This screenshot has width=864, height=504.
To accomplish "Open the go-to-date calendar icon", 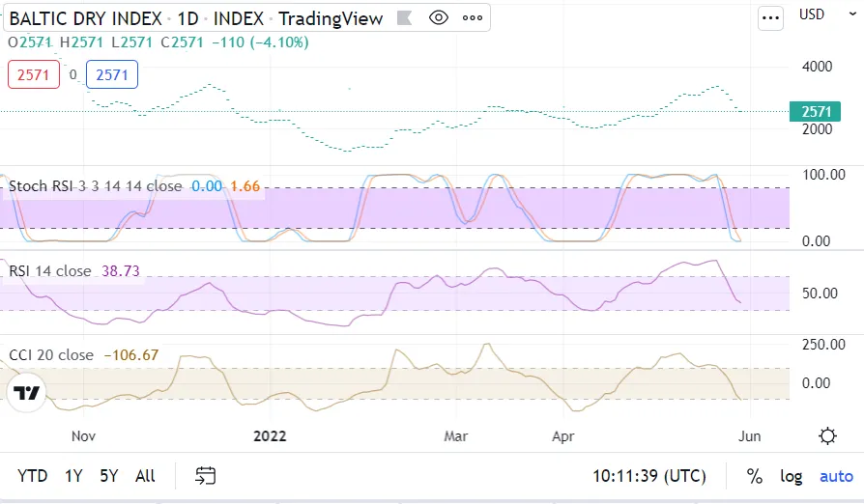I will click(x=205, y=475).
